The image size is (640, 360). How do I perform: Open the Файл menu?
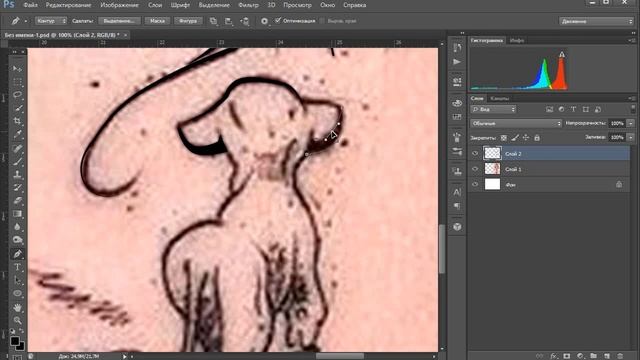coord(31,5)
